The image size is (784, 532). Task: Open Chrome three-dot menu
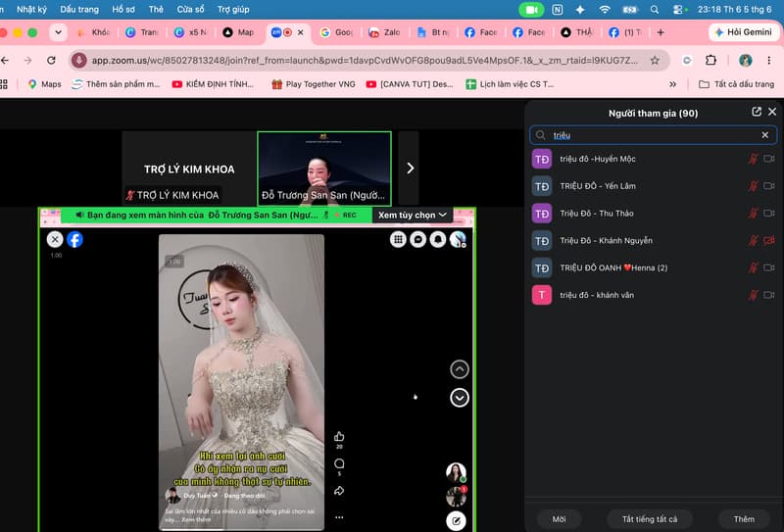[769, 61]
